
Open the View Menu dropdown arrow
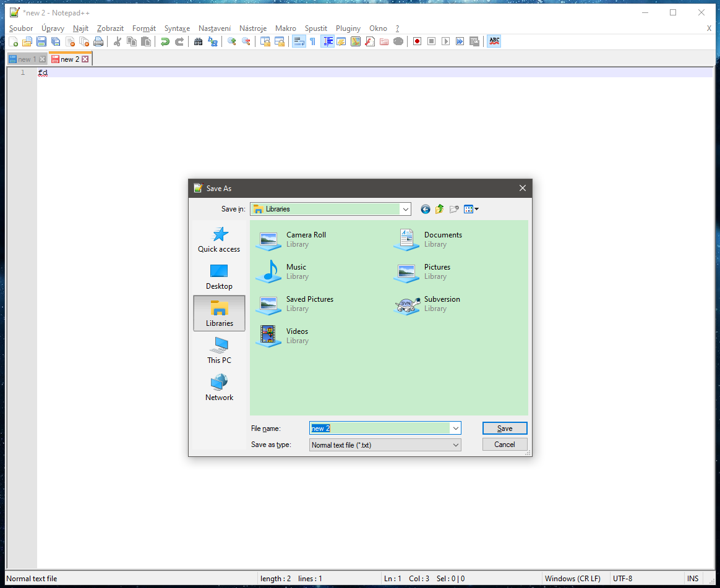pos(477,210)
